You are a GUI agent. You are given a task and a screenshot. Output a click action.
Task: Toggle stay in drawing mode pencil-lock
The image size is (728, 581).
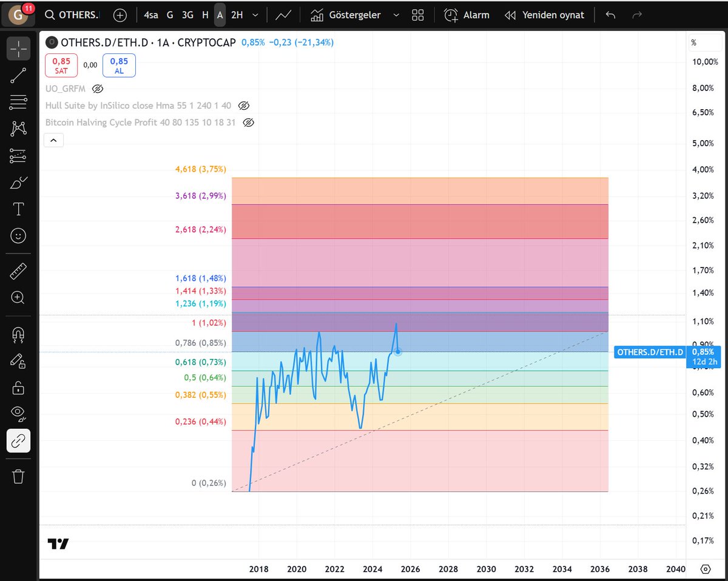(18, 361)
